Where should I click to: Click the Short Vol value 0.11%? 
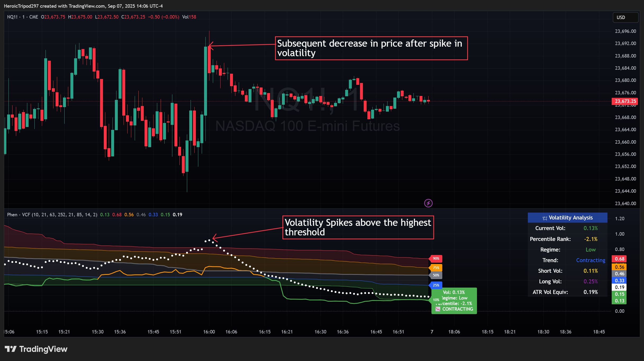[591, 271]
